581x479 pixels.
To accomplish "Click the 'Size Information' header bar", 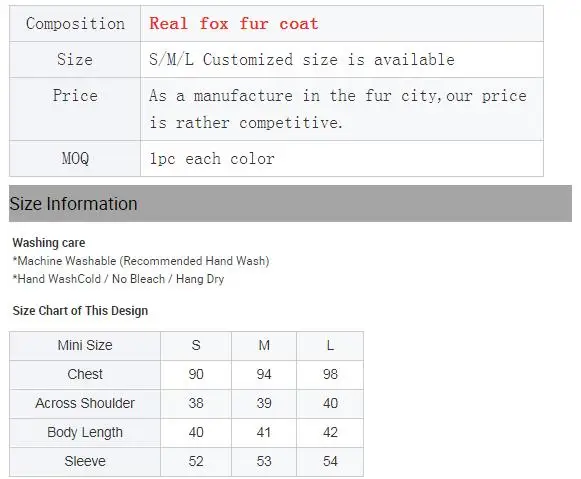I will (x=290, y=203).
